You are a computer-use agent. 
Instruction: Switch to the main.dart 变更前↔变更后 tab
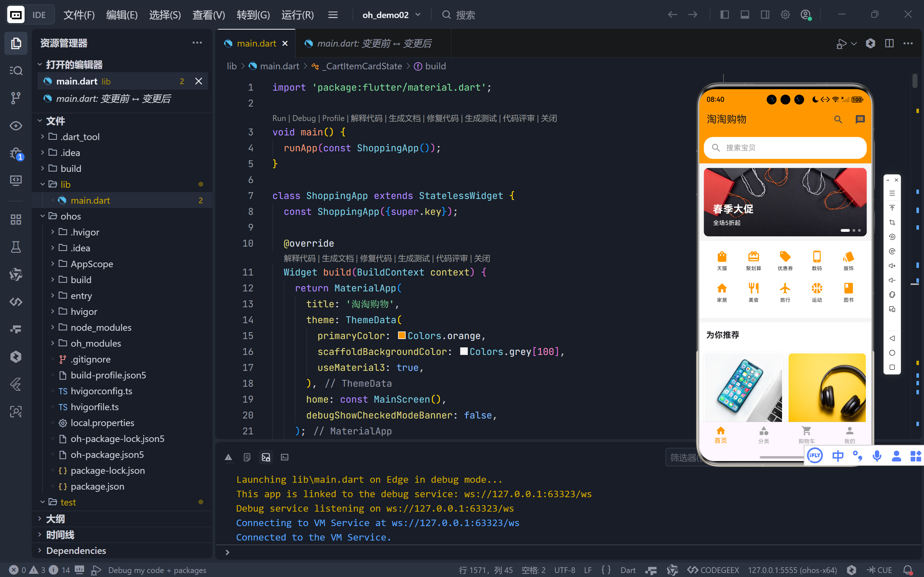[x=374, y=43]
